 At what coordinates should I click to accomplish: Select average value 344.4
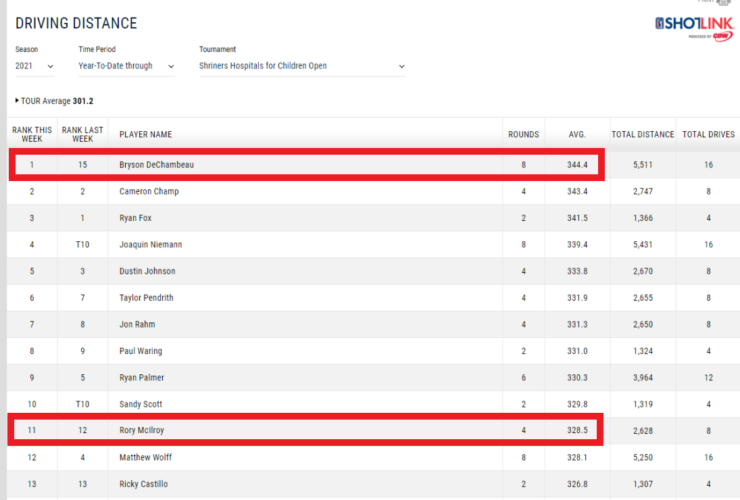pos(577,165)
